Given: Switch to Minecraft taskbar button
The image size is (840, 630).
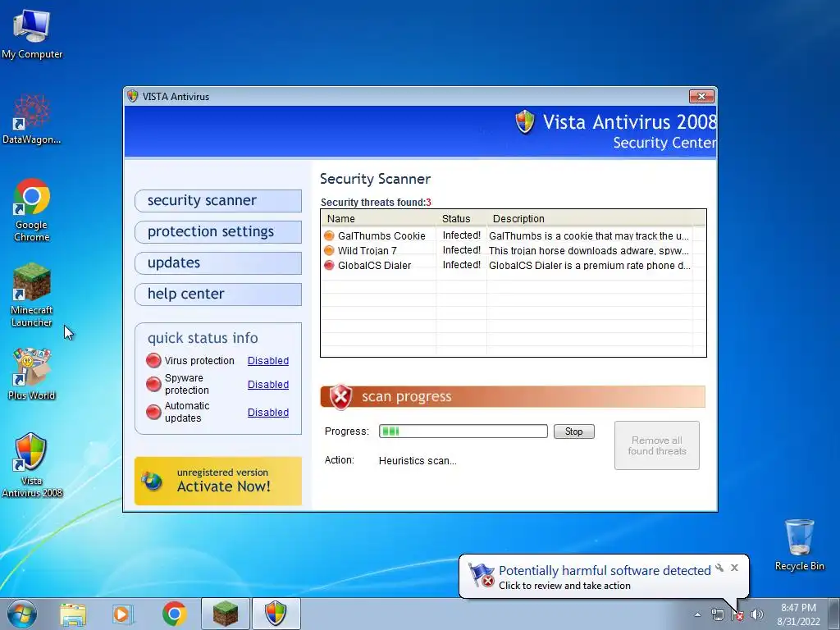Looking at the screenshot, I should tap(225, 614).
